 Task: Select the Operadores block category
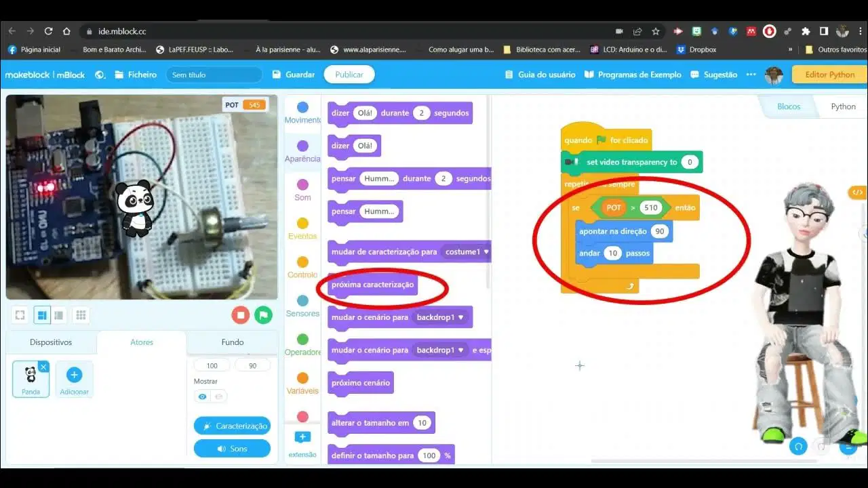pos(302,344)
